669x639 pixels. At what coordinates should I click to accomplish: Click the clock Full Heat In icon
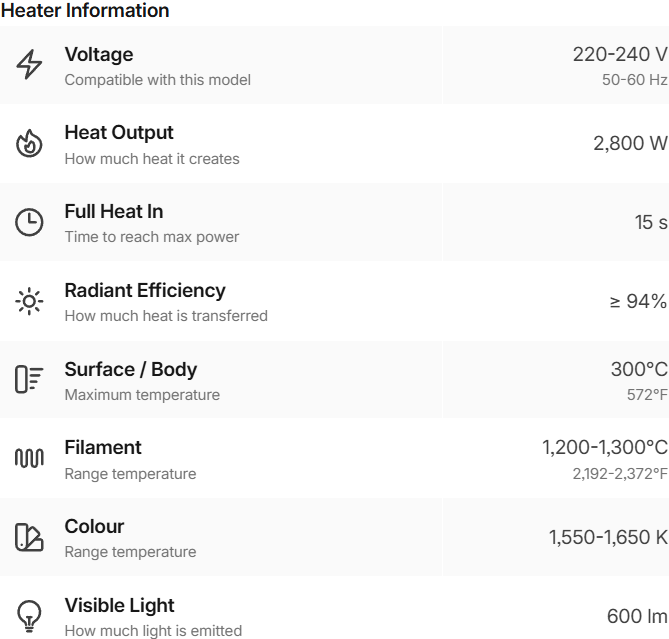pos(30,222)
